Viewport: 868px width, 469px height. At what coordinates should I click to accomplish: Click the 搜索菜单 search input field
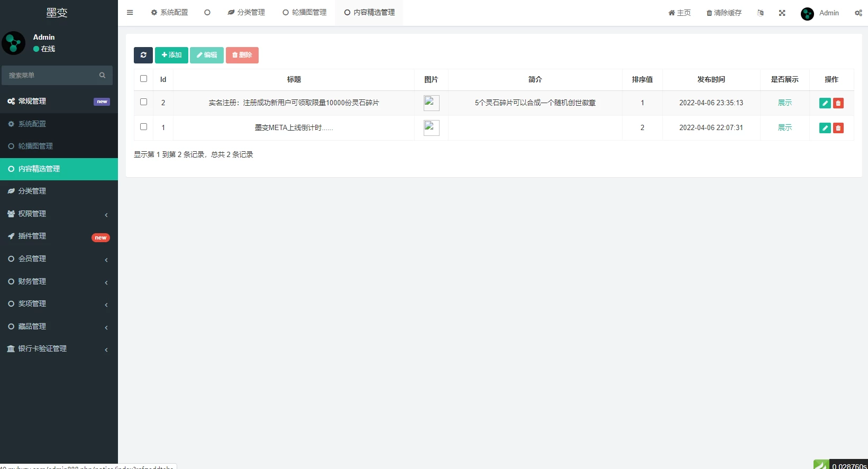click(x=50, y=76)
